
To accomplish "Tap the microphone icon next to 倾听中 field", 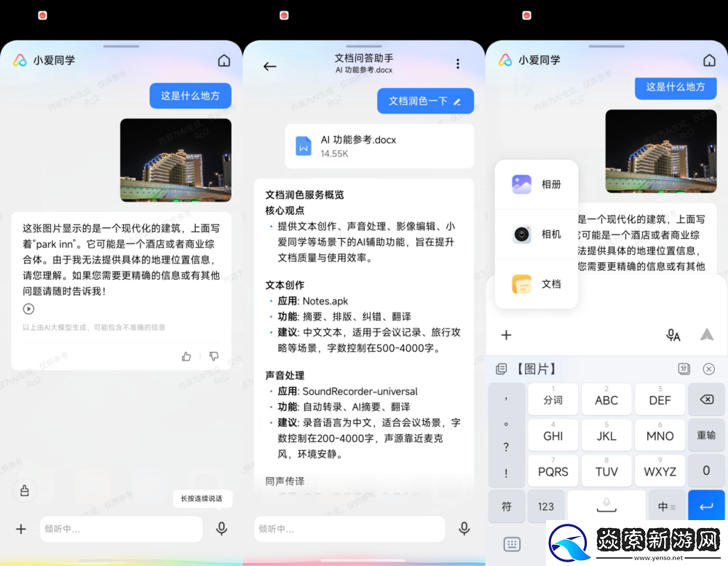I will (x=222, y=529).
